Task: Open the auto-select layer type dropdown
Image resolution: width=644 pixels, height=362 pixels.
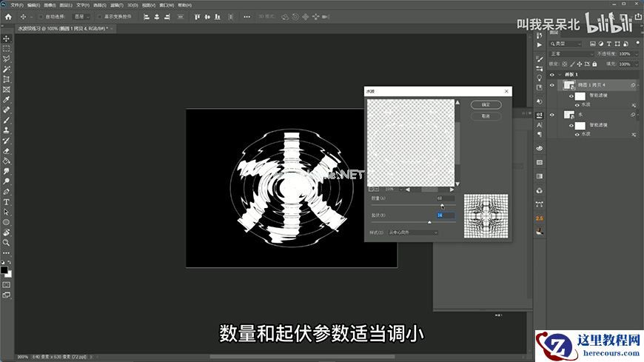Action: pyautogui.click(x=82, y=17)
